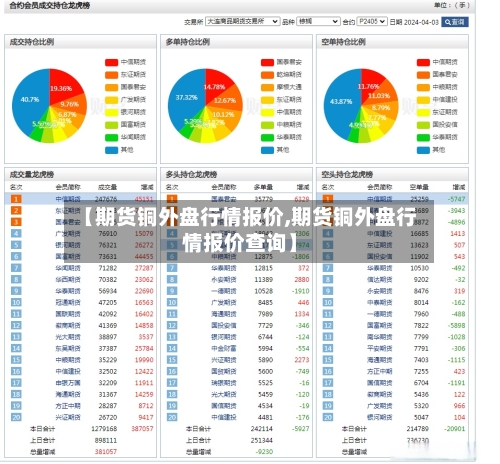Image resolution: width=500 pixels, height=464 pixels.
Task: Click change value "25784"
Action: [x=144, y=349]
